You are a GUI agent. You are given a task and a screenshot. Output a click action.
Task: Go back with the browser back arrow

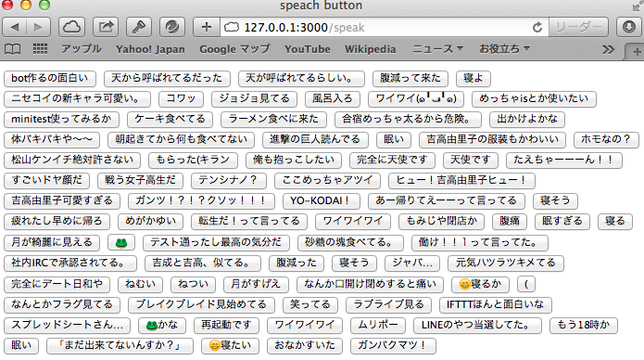(x=15, y=28)
